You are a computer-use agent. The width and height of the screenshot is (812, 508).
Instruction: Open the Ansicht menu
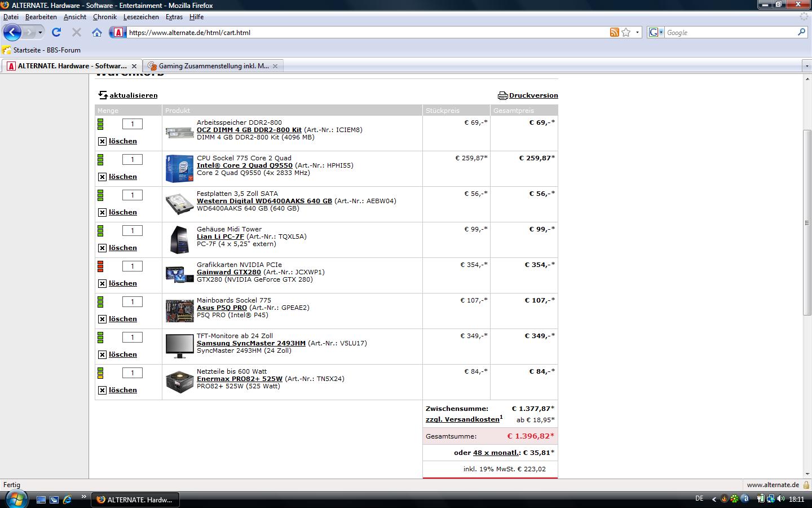click(x=75, y=17)
